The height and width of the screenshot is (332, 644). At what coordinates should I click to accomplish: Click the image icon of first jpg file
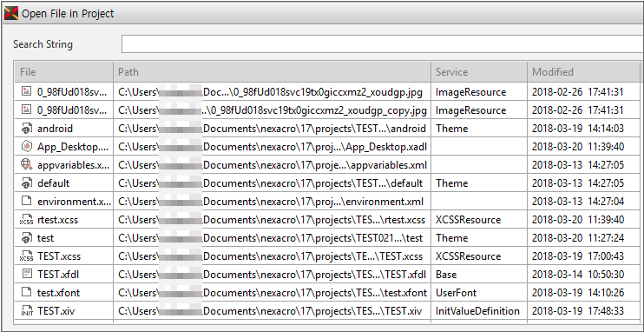(x=26, y=92)
